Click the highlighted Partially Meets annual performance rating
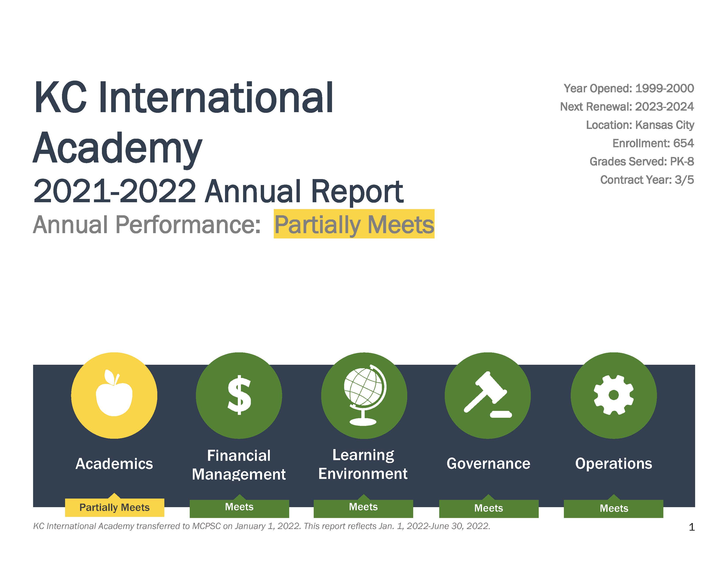Image resolution: width=728 pixels, height=565 pixels. click(354, 224)
